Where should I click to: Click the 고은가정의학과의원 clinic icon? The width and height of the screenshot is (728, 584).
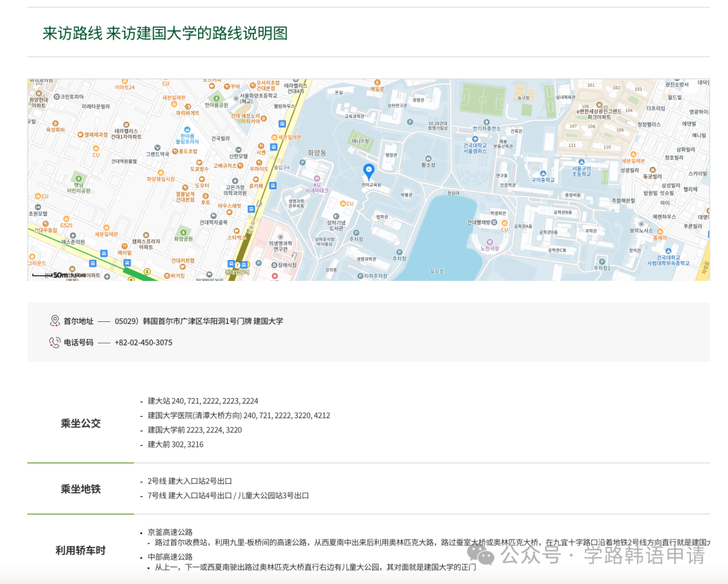tap(235, 181)
